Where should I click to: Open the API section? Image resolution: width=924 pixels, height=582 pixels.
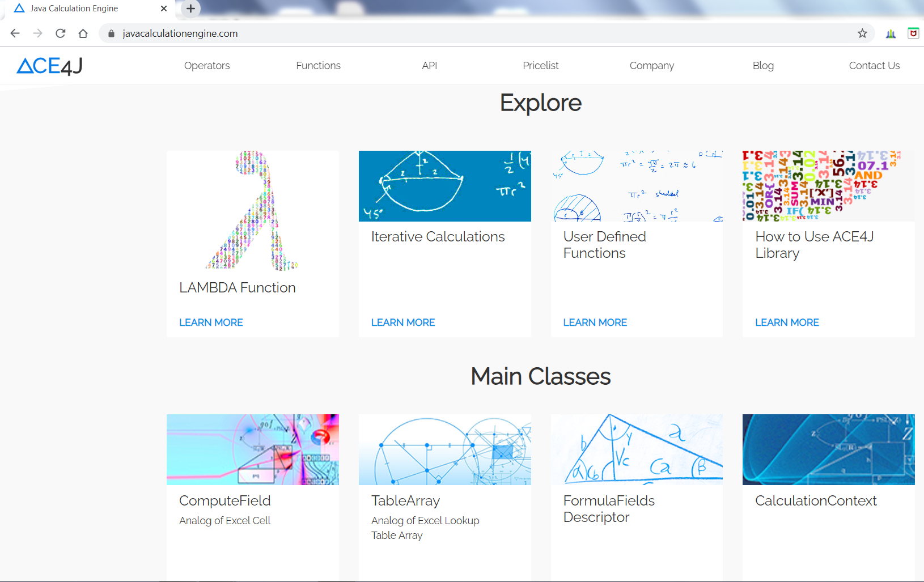click(x=429, y=65)
